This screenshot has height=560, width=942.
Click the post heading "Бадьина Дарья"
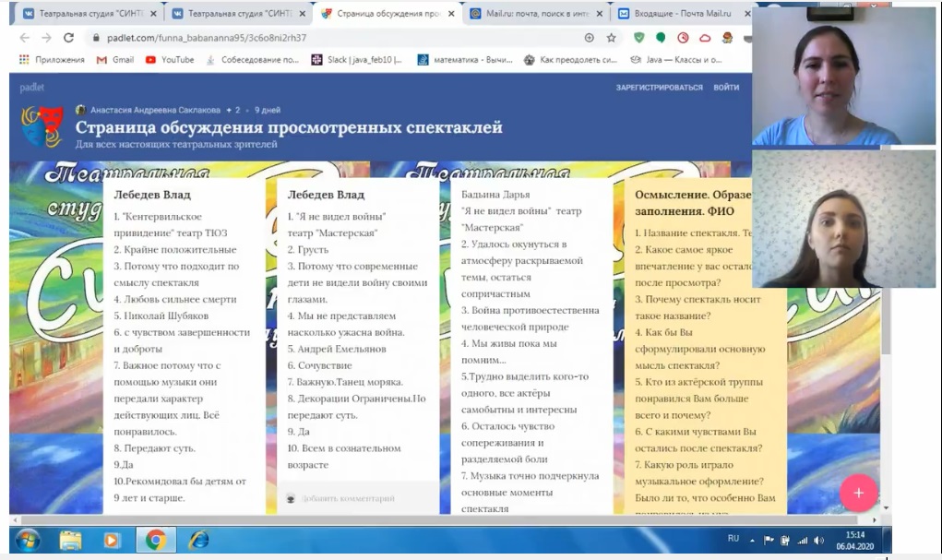(x=495, y=195)
